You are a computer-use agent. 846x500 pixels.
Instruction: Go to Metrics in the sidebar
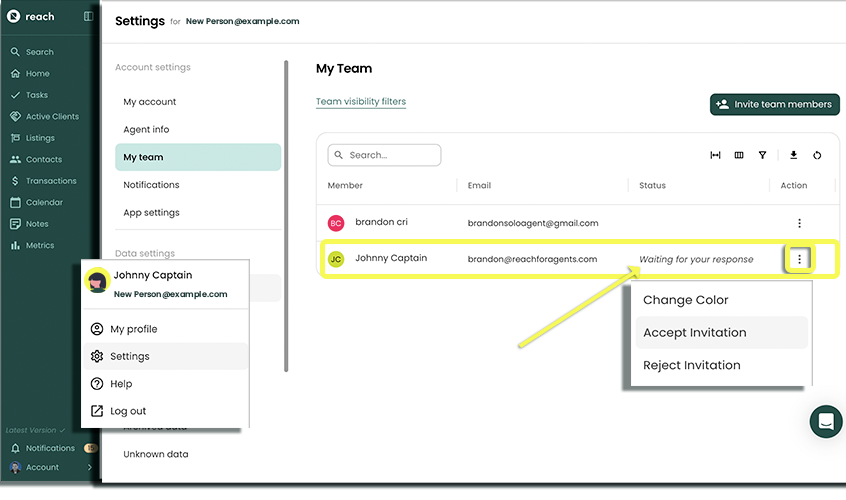pos(40,245)
